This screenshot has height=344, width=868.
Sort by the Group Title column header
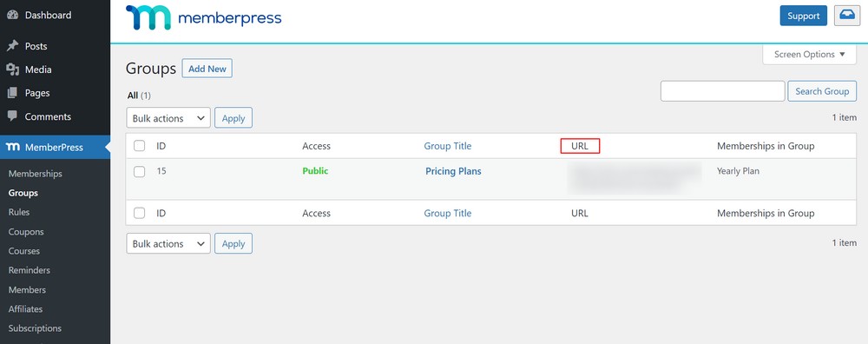pyautogui.click(x=448, y=146)
